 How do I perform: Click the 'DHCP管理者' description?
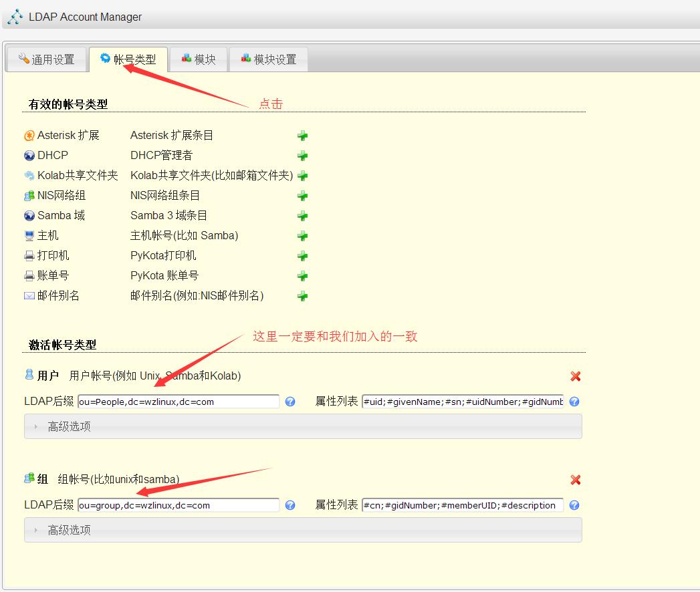(x=161, y=155)
